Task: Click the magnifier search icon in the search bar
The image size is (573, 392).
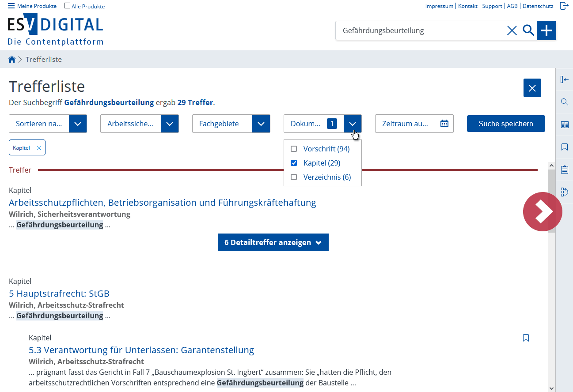Action: pyautogui.click(x=528, y=30)
